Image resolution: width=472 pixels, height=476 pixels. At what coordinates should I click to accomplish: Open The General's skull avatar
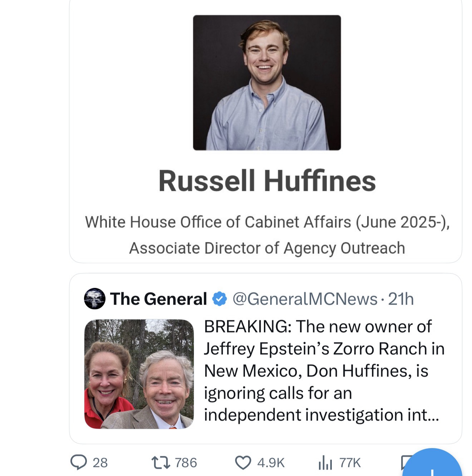[x=95, y=299]
